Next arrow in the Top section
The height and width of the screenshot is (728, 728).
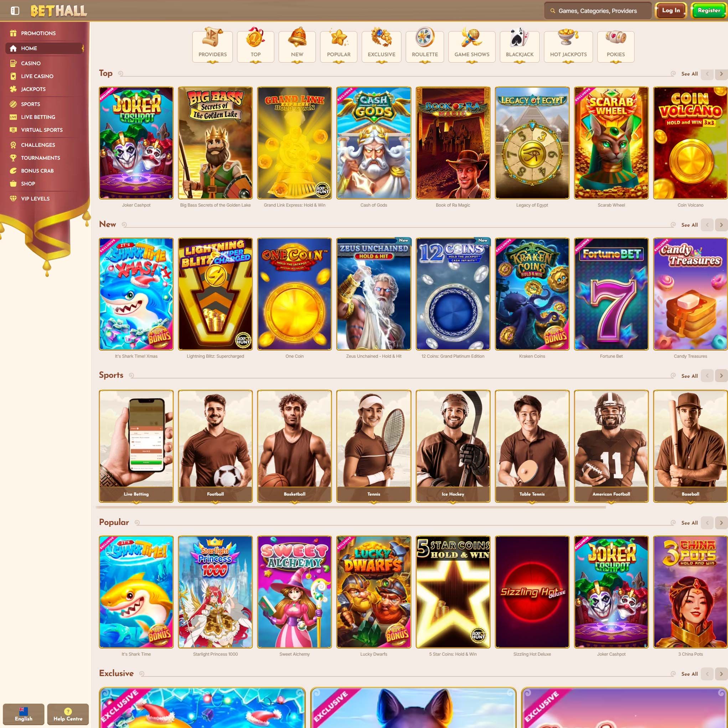tap(721, 74)
